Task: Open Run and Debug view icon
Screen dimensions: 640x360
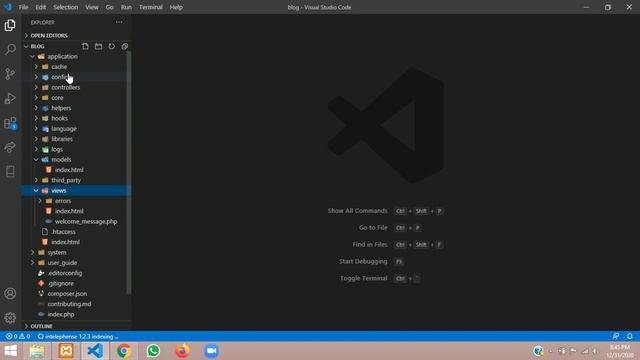Action: 10,98
